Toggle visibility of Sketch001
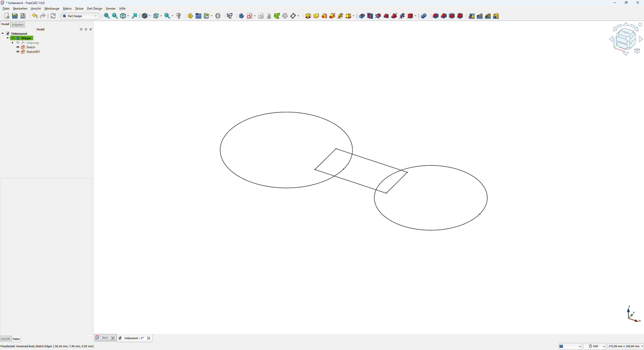 coord(18,52)
